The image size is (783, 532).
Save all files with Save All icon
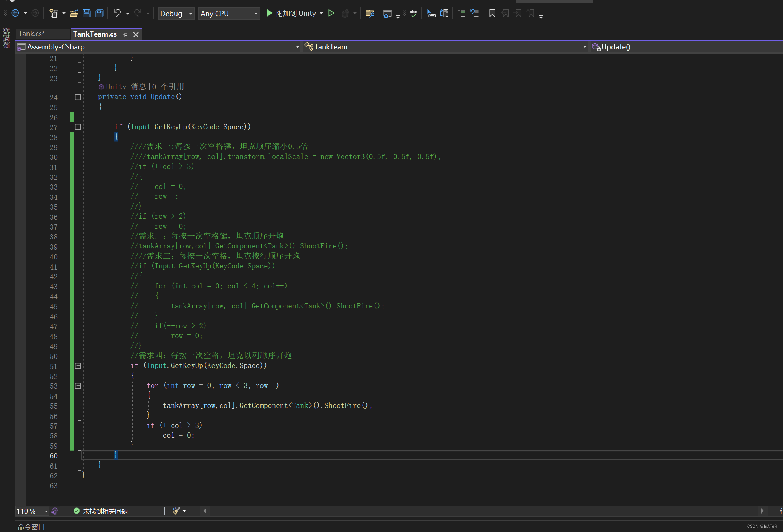tap(99, 13)
